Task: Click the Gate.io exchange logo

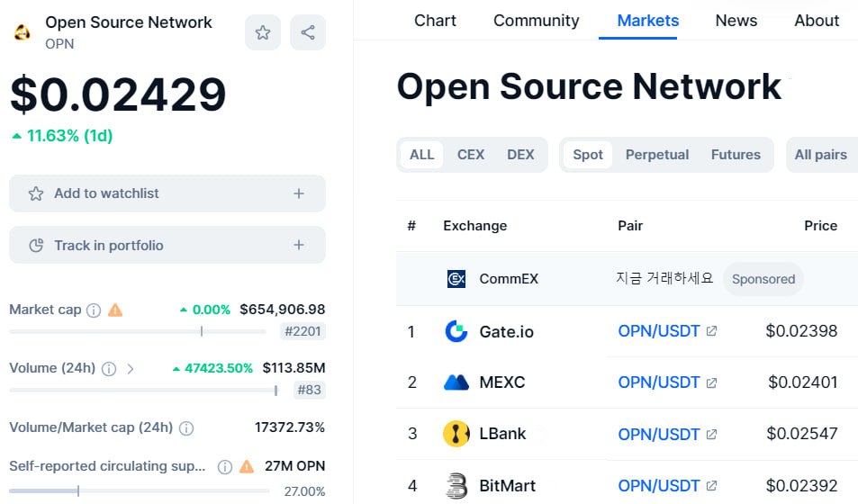Action: (456, 331)
